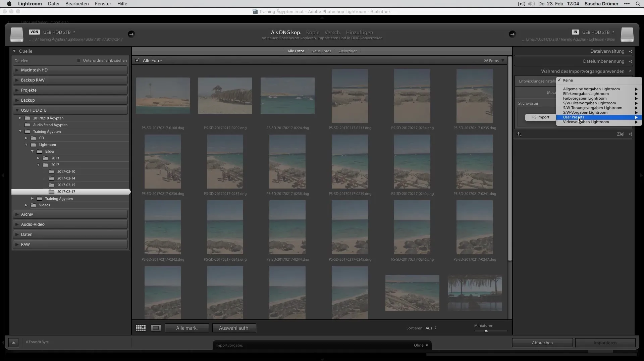Choose PS Import preset
This screenshot has width=644, height=361.
[540, 117]
